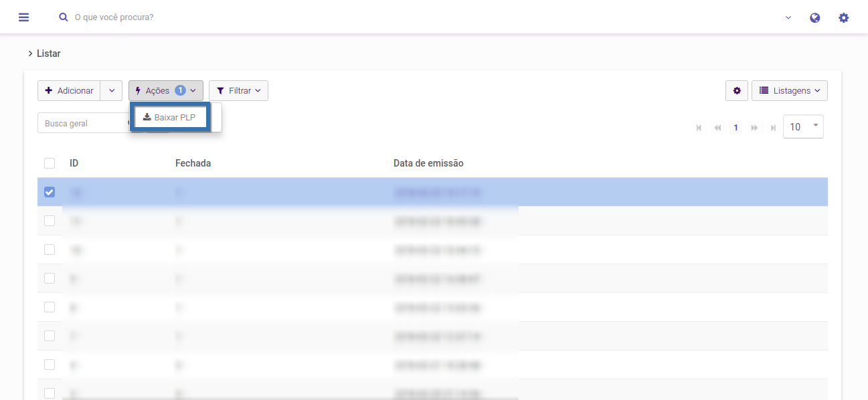Click the table configuration gear button
This screenshot has height=400, width=868.
(x=737, y=91)
